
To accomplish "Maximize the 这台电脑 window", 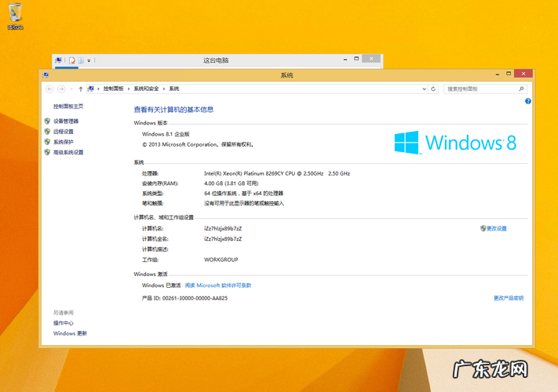I will coord(356,59).
